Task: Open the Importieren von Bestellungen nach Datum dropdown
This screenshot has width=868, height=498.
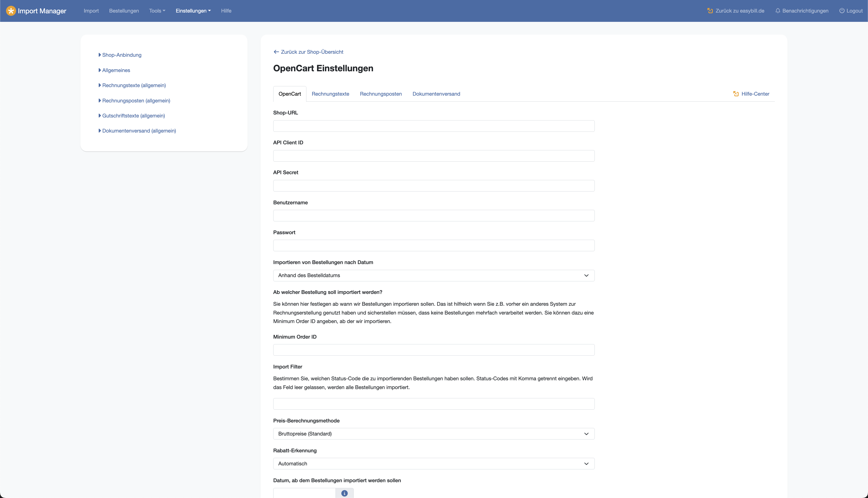Action: [x=433, y=275]
